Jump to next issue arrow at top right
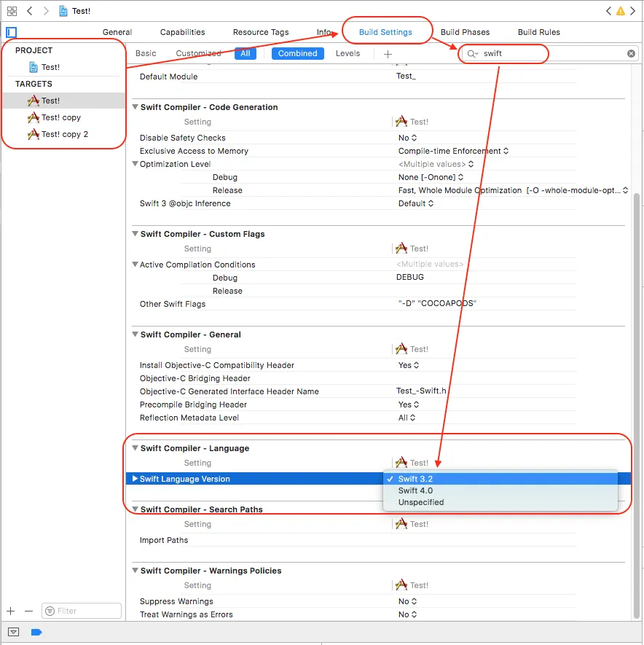Viewport: 644px width, 645px height. pyautogui.click(x=633, y=11)
